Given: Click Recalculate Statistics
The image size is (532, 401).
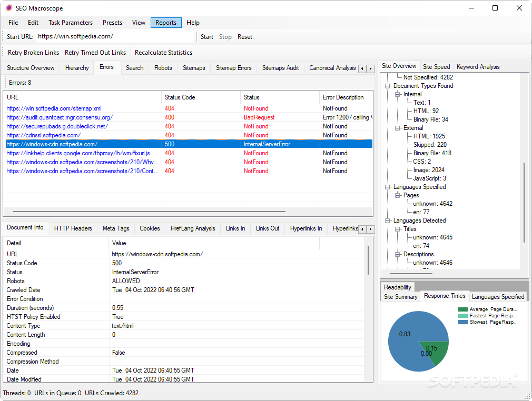Looking at the screenshot, I should click(163, 53).
